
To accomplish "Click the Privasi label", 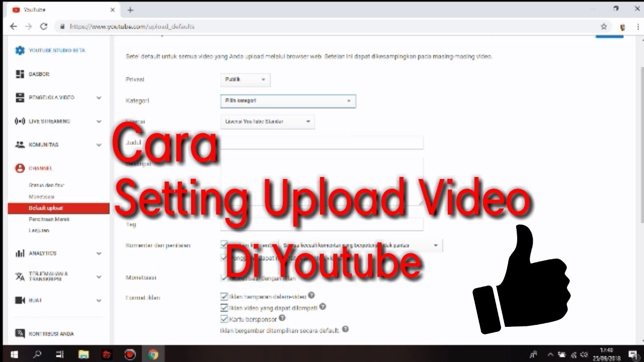I will coord(134,79).
